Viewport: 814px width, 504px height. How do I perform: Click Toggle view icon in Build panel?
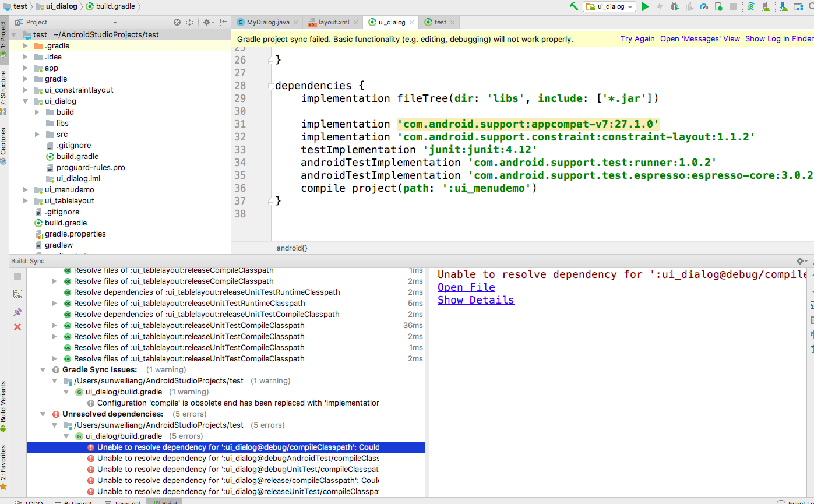17,294
